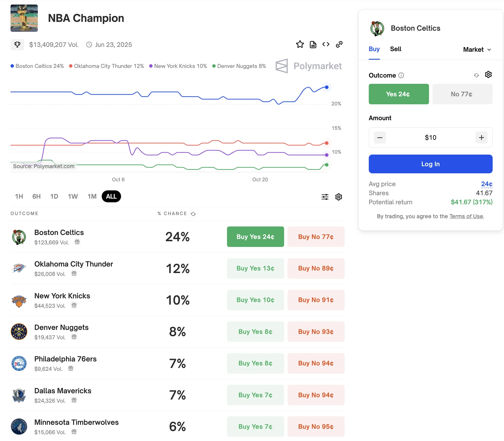Open gift icon under Boston Celtics
The width and height of the screenshot is (504, 441).
click(77, 242)
